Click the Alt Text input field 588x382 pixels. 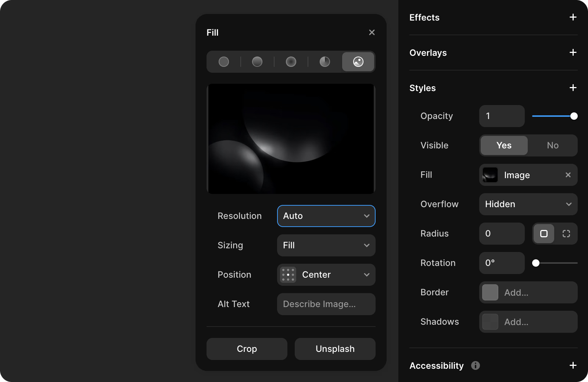pos(326,304)
